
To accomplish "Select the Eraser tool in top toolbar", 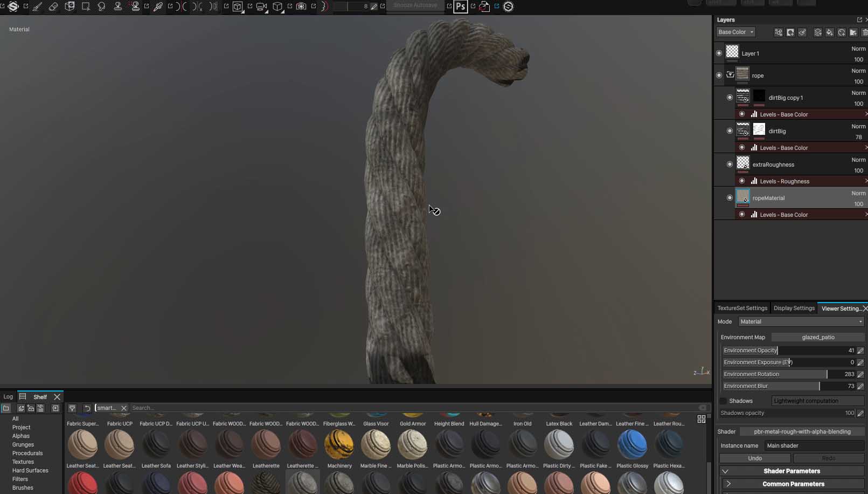I will (x=53, y=6).
